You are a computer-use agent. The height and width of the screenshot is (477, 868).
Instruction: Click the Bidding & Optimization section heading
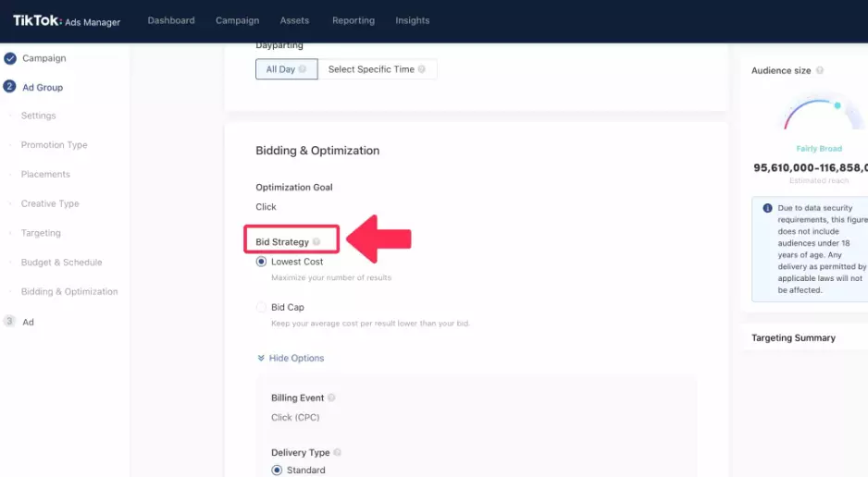pos(317,151)
